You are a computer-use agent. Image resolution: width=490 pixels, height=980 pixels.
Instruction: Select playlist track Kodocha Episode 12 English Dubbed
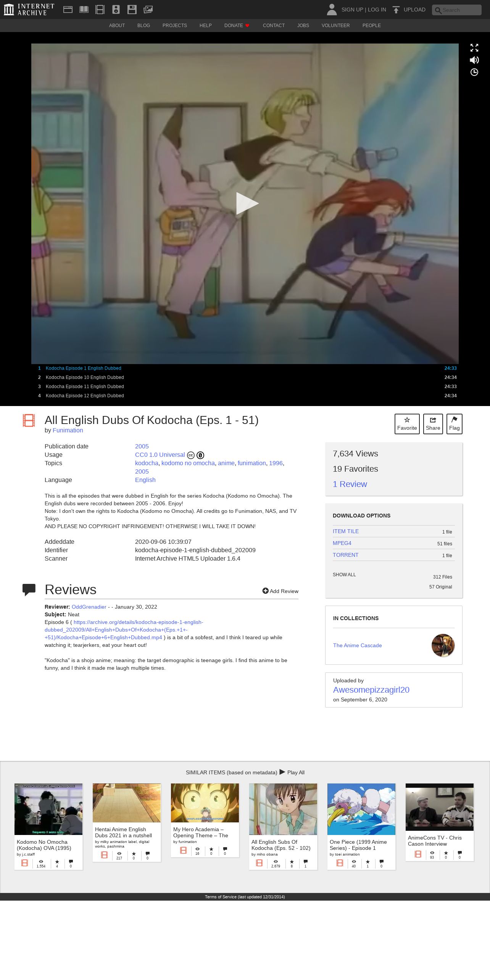tap(245, 396)
